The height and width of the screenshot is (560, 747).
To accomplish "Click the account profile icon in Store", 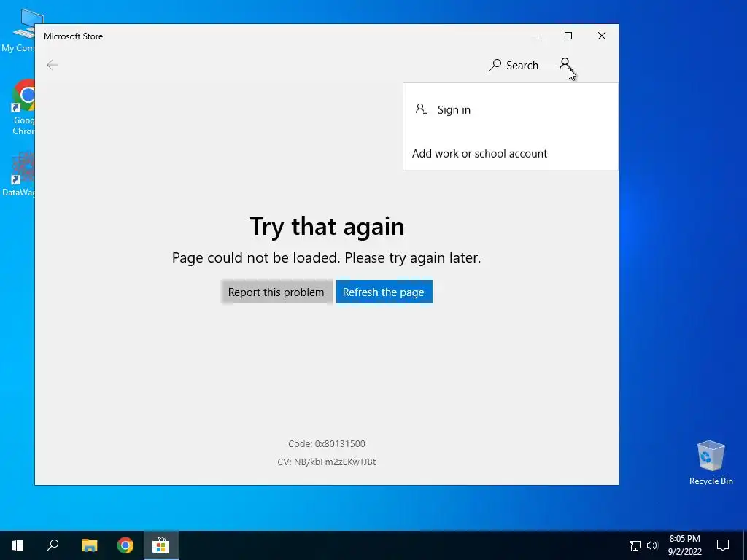I will point(565,65).
